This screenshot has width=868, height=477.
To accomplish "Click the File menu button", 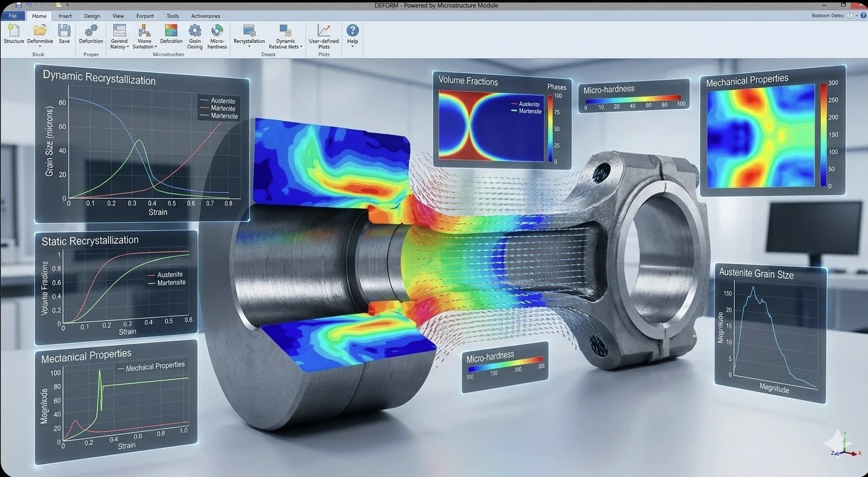I will [12, 15].
